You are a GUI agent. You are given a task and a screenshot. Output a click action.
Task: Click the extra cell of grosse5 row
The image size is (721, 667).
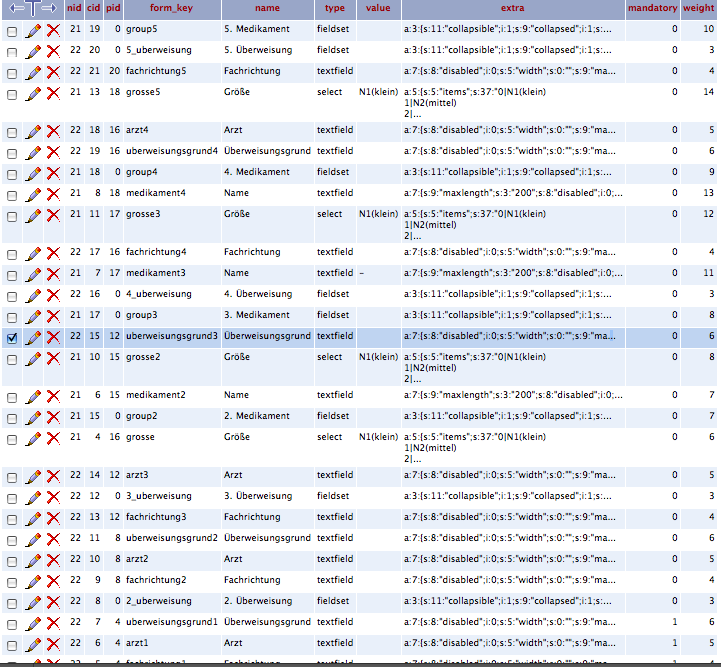[512, 102]
